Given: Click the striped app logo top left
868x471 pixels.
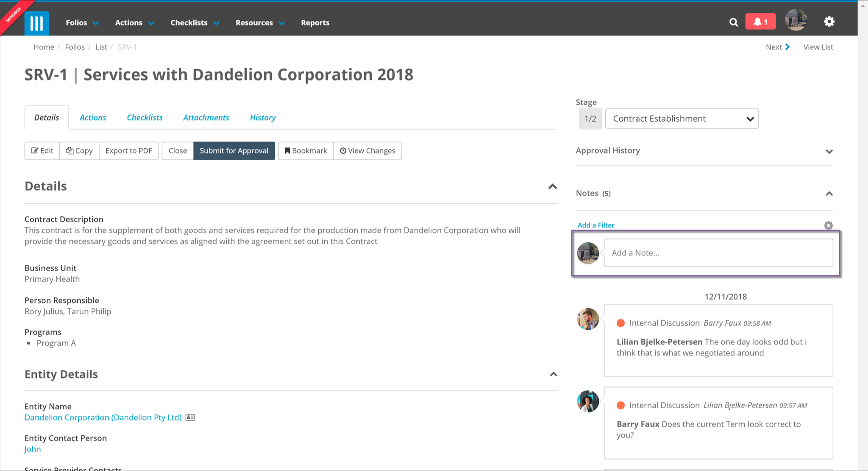Looking at the screenshot, I should click(36, 22).
